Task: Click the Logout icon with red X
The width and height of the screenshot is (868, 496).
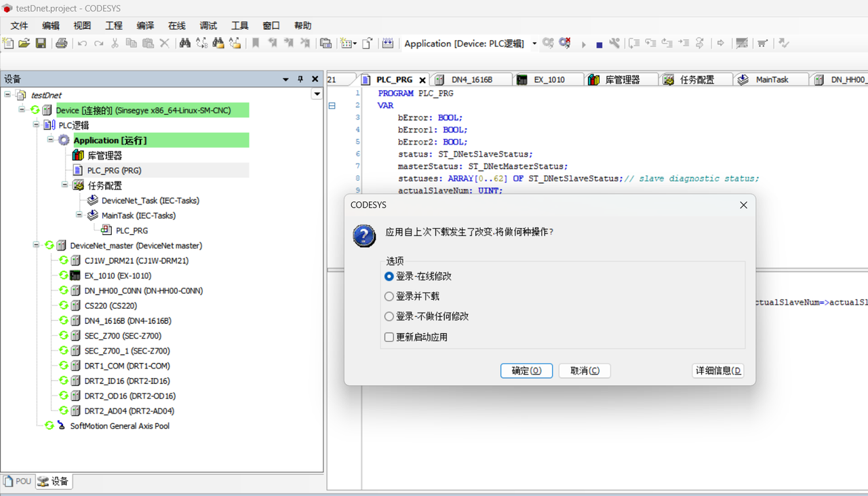Action: (564, 43)
